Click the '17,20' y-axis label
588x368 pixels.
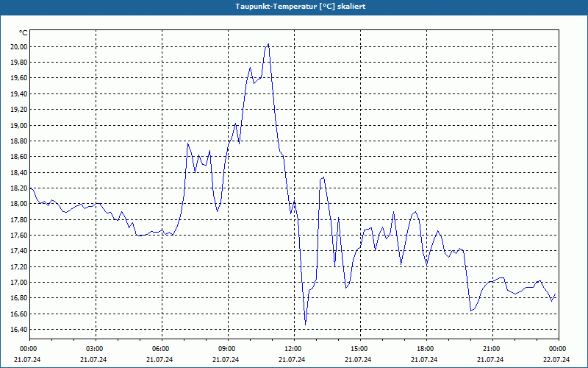(18, 266)
